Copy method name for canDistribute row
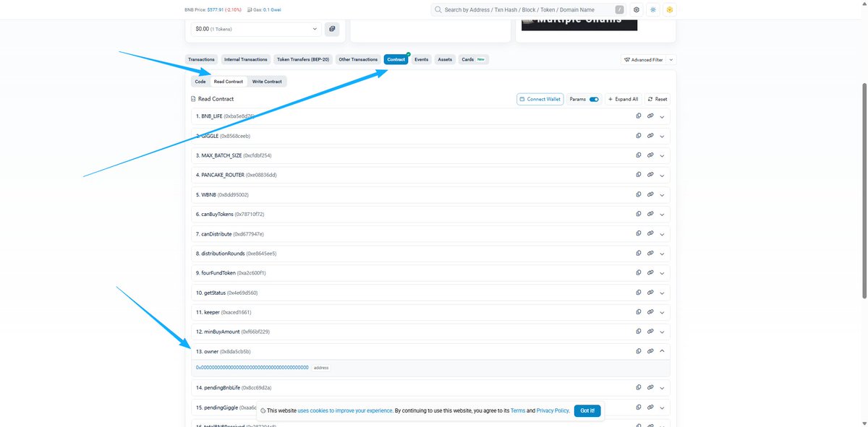The image size is (868, 427). (638, 233)
